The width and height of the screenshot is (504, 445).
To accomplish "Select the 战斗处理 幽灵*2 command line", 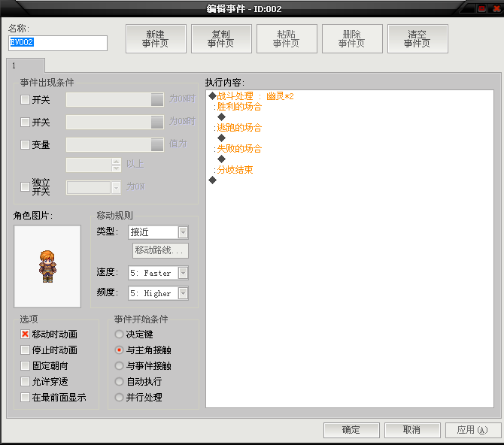I will click(349, 96).
